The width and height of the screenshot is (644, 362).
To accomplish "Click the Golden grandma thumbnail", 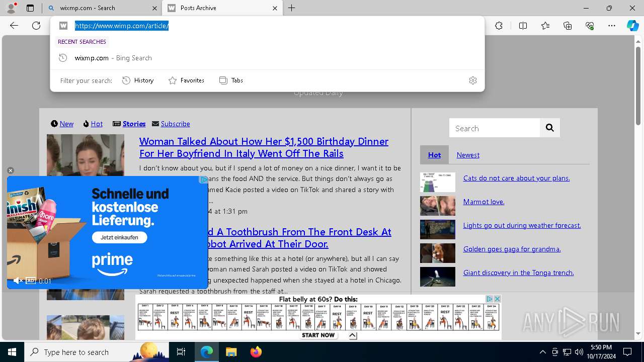I will 438,253.
